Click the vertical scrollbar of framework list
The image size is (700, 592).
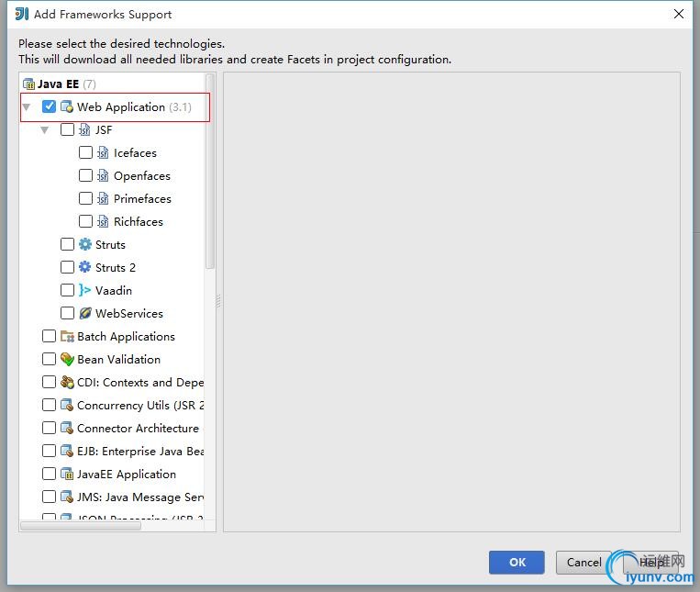point(210,172)
